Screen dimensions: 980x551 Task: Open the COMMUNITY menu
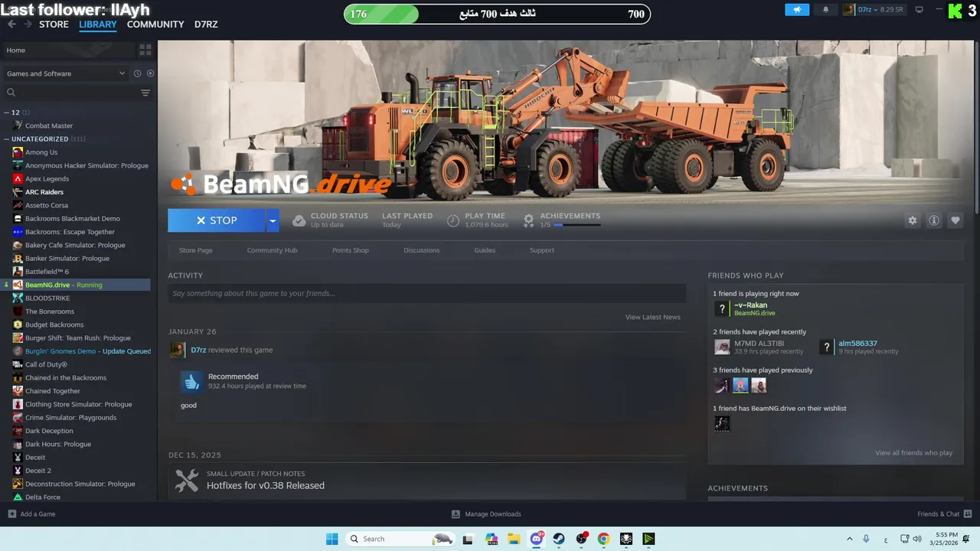tap(155, 24)
